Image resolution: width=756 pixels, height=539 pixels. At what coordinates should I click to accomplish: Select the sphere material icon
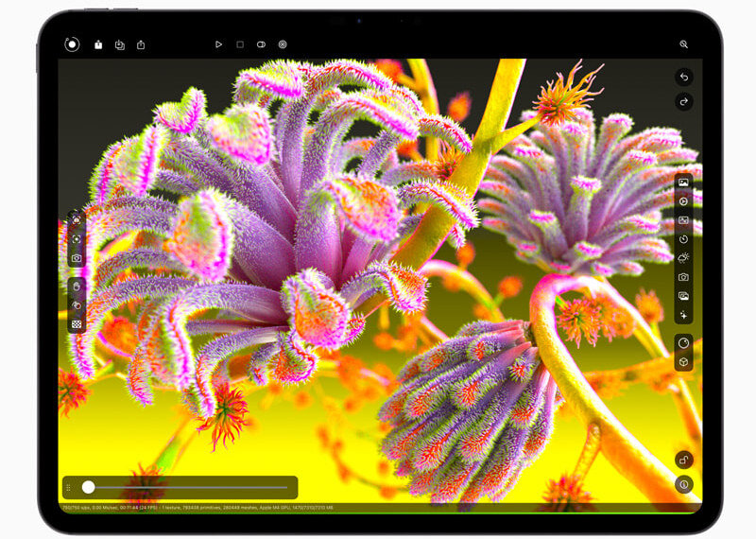(683, 343)
